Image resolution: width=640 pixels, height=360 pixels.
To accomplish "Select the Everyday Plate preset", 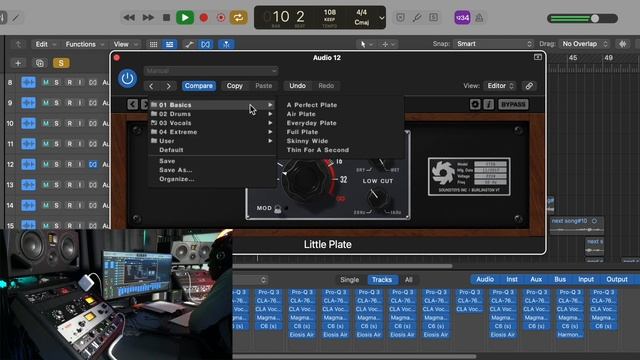I will coord(311,123).
